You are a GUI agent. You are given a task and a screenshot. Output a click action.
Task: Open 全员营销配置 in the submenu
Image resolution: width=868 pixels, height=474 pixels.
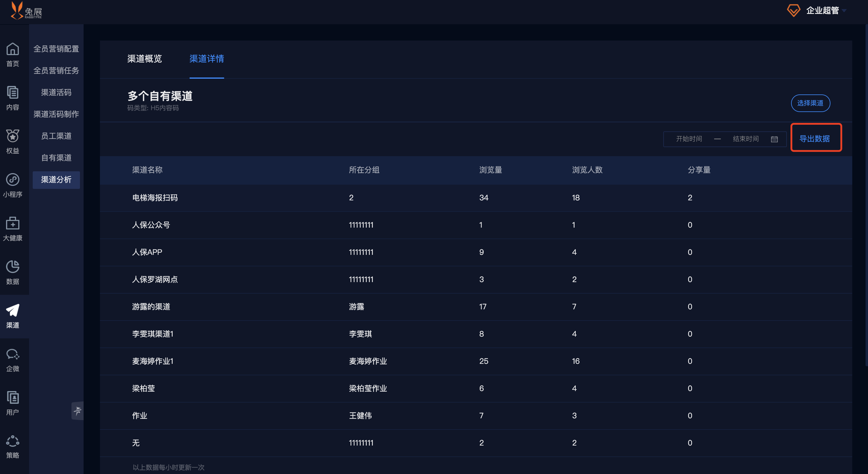coord(56,49)
